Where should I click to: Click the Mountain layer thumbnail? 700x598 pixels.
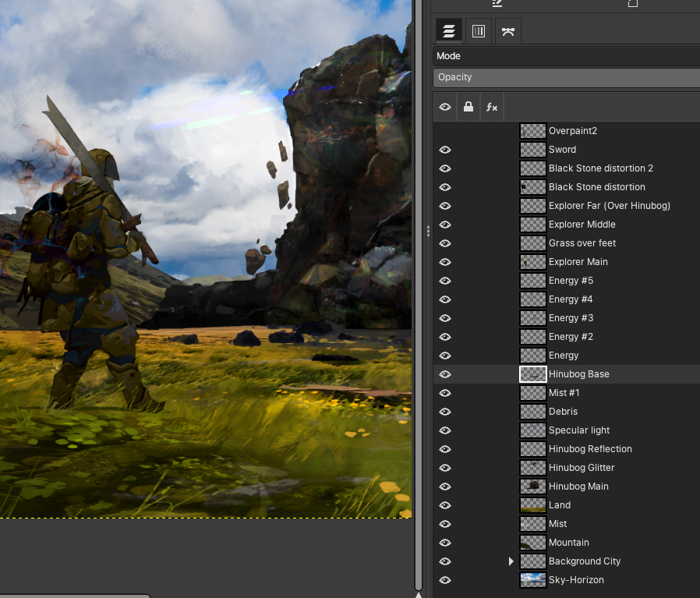point(533,543)
